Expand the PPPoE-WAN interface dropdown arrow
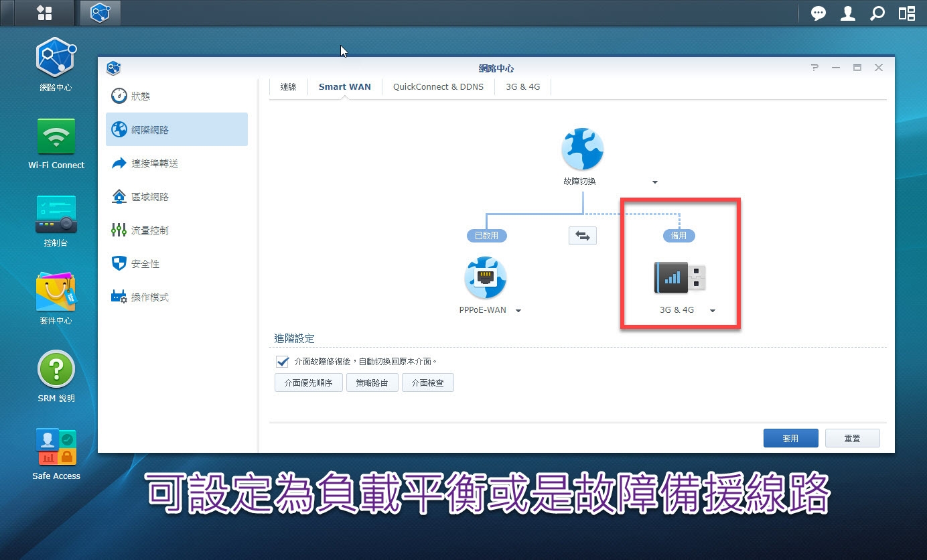Image resolution: width=927 pixels, height=560 pixels. [518, 311]
